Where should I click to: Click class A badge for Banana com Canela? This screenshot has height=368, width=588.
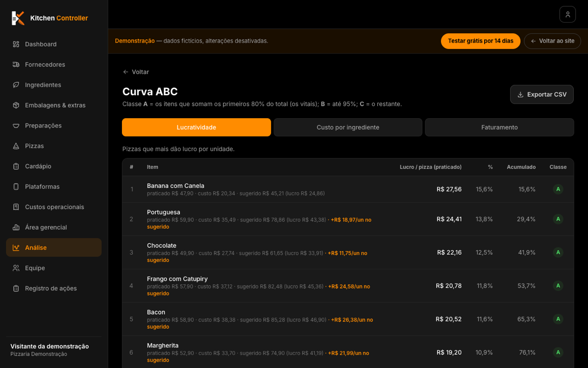click(558, 189)
